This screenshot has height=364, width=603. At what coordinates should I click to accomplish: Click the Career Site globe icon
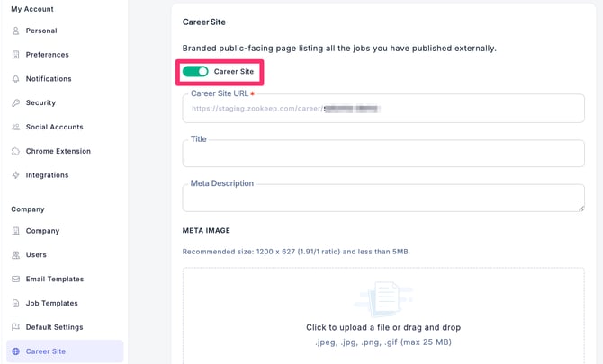tap(15, 351)
